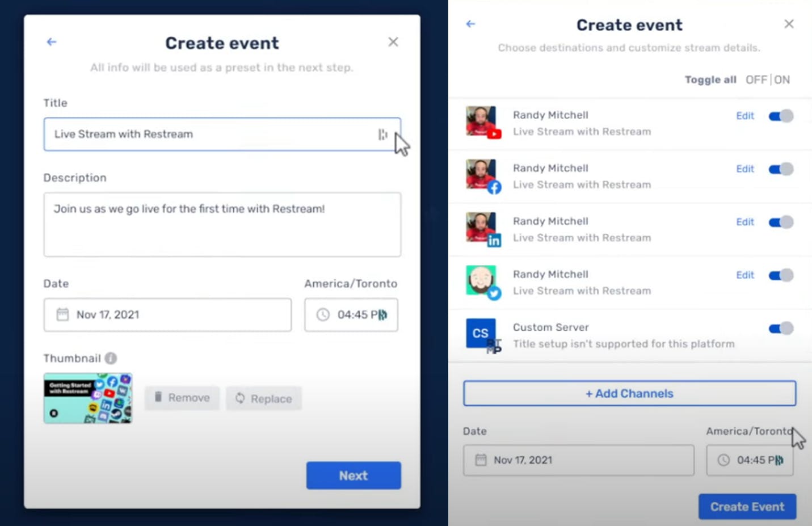Viewport: 812px width, 526px height.
Task: Toggle the Facebook channel switch
Action: pyautogui.click(x=781, y=169)
